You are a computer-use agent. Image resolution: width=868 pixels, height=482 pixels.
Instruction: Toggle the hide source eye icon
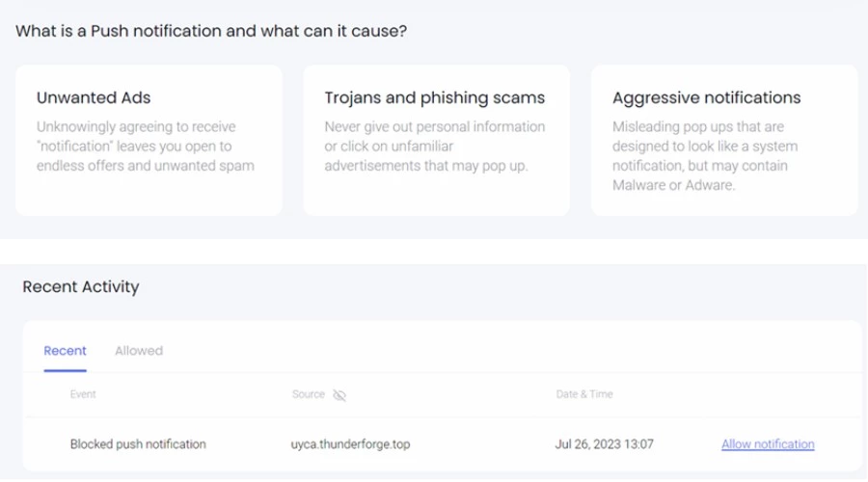pyautogui.click(x=339, y=394)
